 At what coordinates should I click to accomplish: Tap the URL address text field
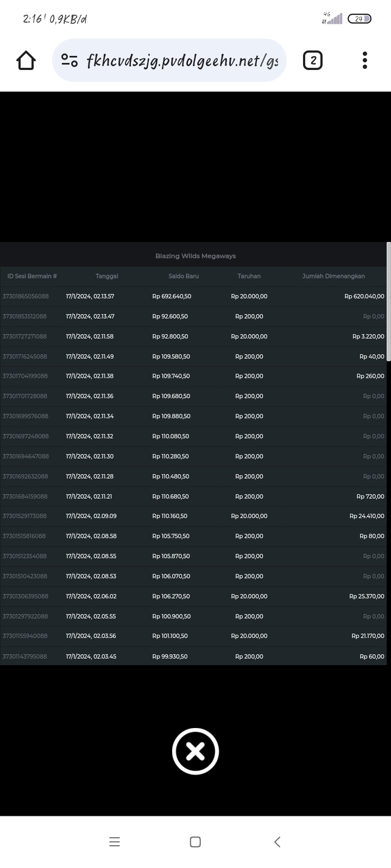coord(182,60)
